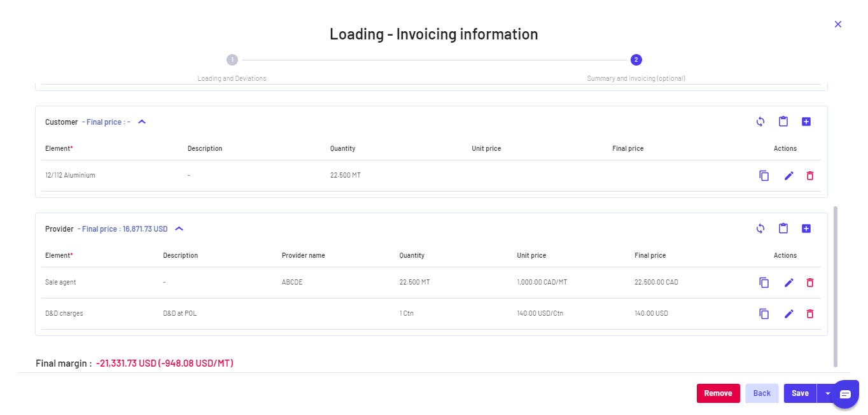Delete the 12/112 Aluminium row
This screenshot has height=415, width=868.
pyautogui.click(x=810, y=176)
